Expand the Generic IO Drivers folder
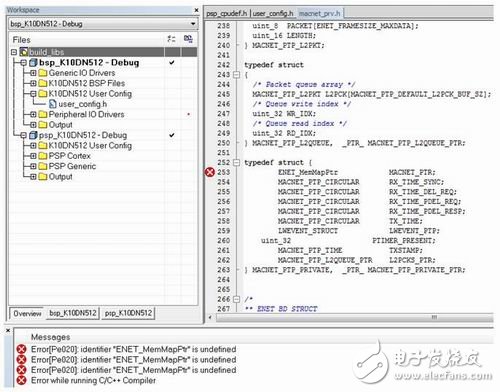500x392 pixels. click(33, 73)
